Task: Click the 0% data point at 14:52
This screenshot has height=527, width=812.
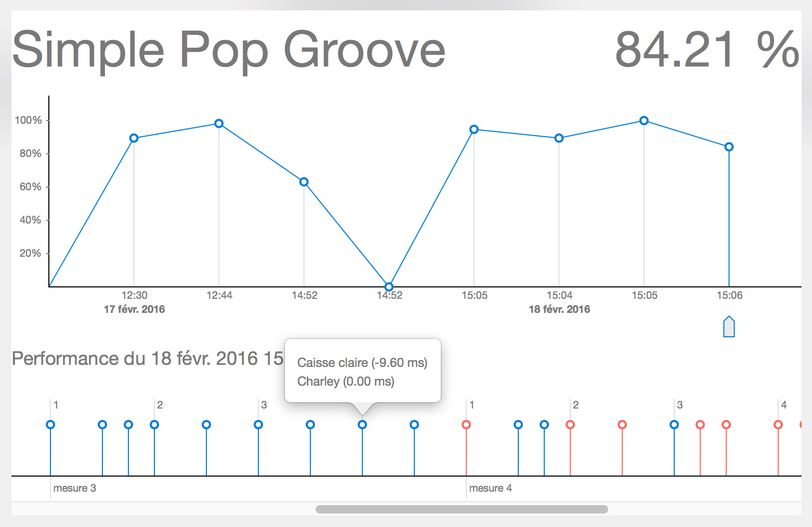Action: tap(389, 286)
